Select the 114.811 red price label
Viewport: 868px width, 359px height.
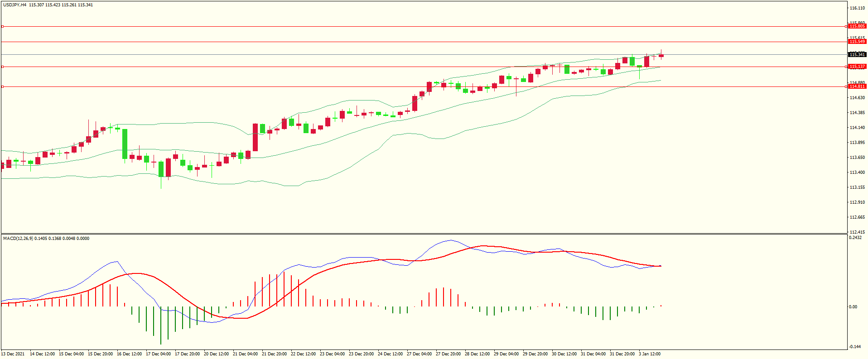point(857,86)
